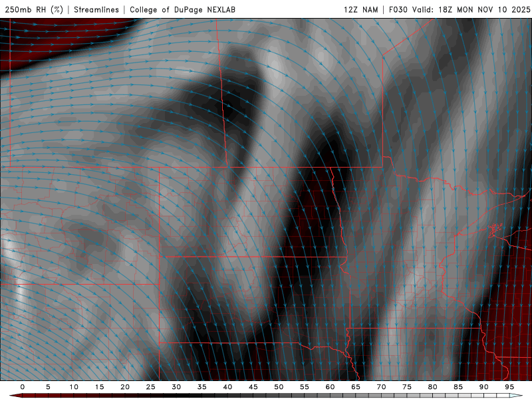This screenshot has height=399, width=532.
Task: Select the "55" colorbar tick label
Action: (305, 387)
